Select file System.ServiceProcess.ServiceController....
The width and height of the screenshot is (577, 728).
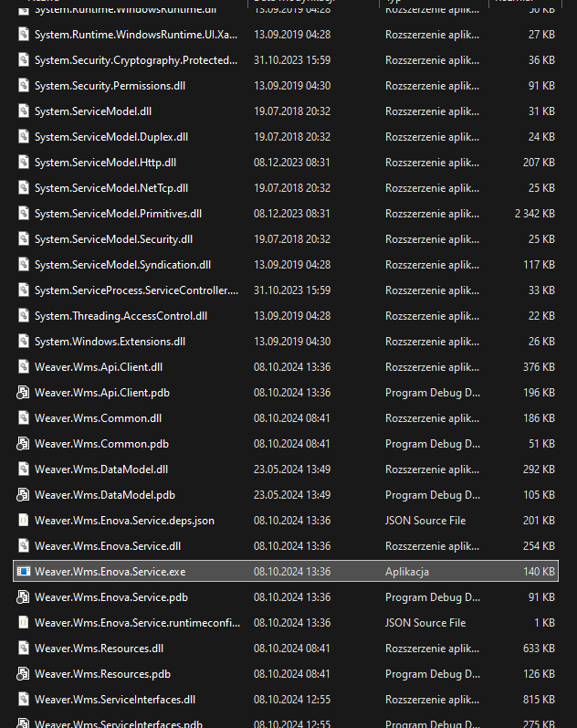(x=136, y=290)
